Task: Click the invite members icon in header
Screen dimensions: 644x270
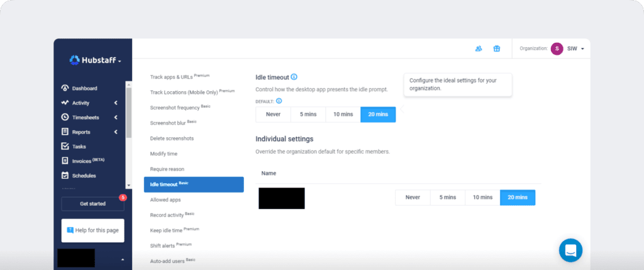Action: (479, 48)
